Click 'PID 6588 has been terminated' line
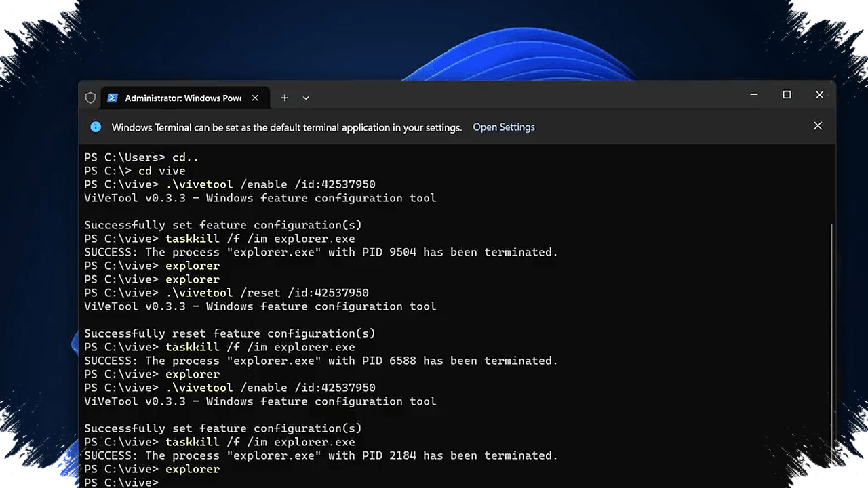868x488 pixels. point(321,361)
